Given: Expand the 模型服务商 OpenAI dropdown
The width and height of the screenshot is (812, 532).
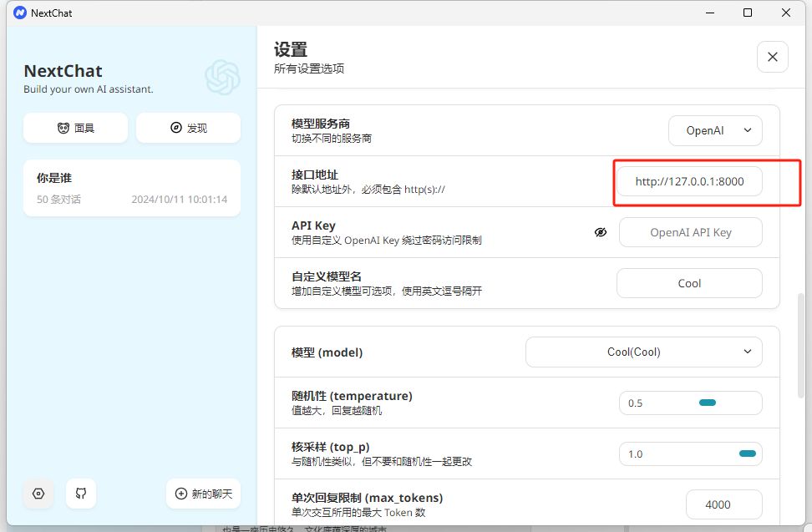Looking at the screenshot, I should [x=715, y=130].
